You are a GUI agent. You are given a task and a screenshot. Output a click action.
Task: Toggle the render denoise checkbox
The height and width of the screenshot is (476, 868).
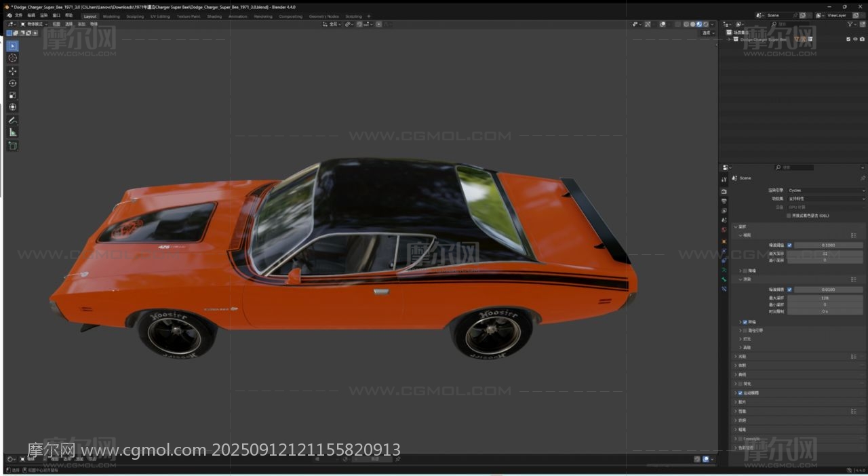pos(745,322)
